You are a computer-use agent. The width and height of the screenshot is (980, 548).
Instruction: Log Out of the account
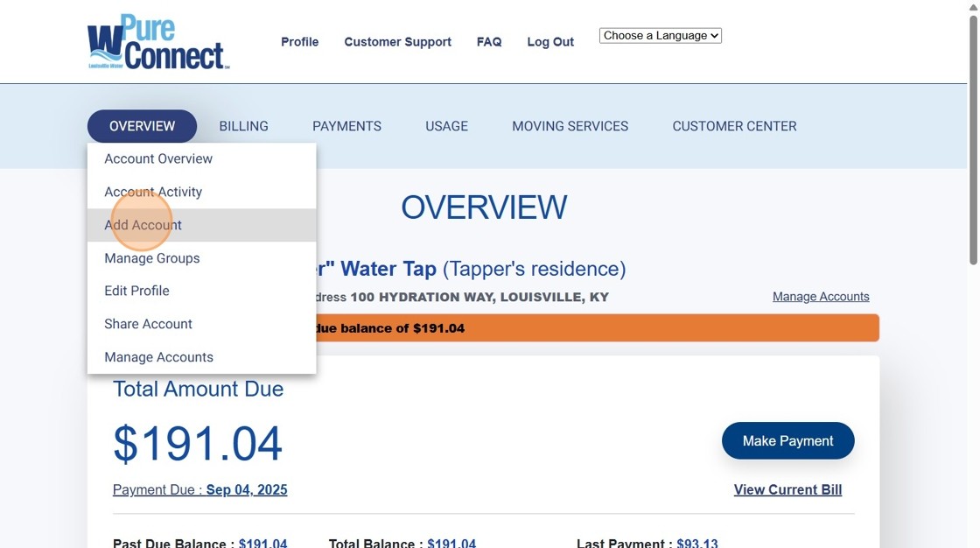click(x=550, y=42)
